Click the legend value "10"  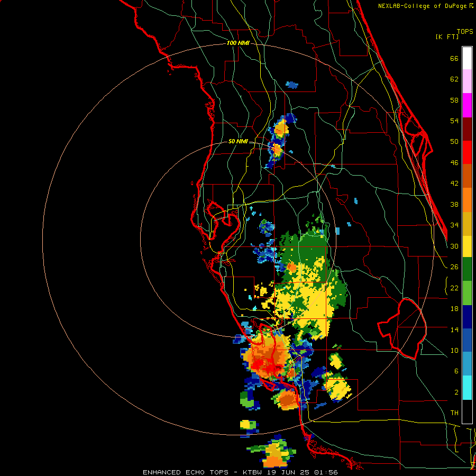pos(454,350)
